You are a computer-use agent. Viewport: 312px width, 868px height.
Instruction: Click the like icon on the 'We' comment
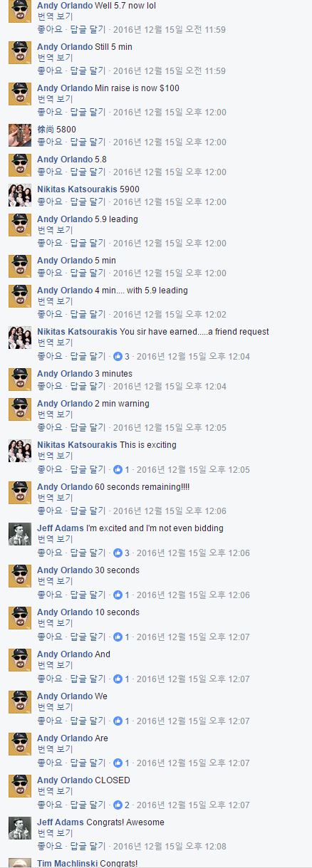pos(118,721)
